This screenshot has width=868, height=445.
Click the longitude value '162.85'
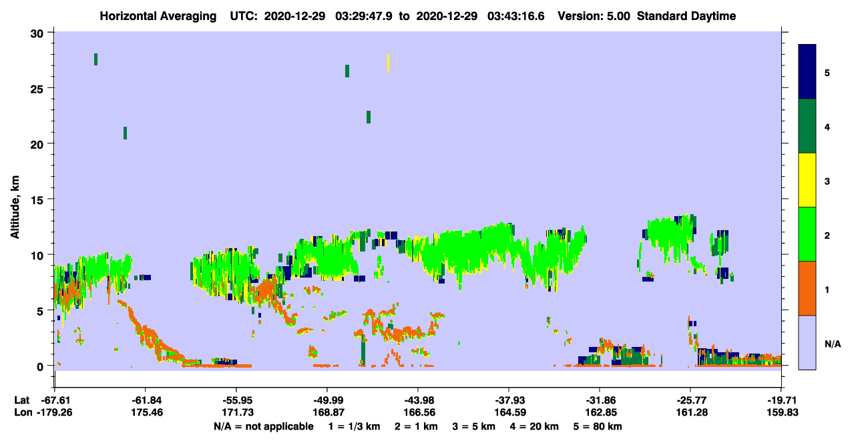coord(600,412)
